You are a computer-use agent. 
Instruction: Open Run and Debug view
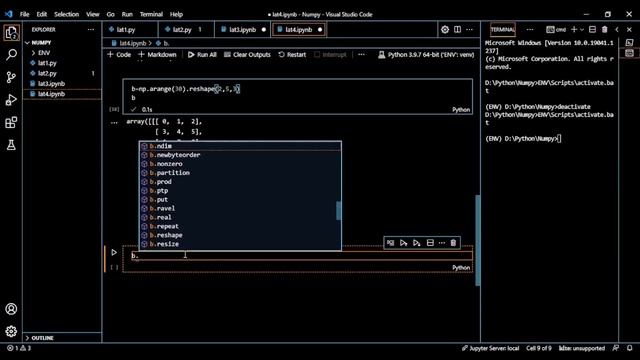click(x=11, y=100)
